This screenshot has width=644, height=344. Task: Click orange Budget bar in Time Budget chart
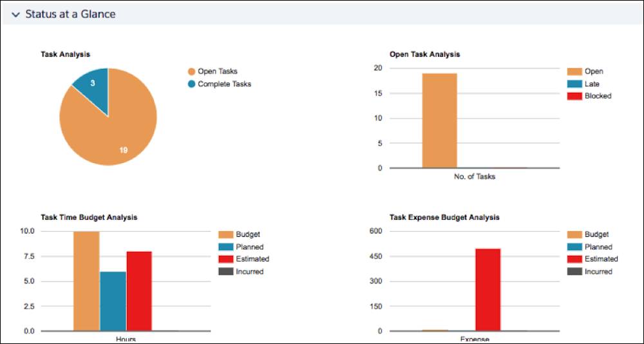[86, 281]
